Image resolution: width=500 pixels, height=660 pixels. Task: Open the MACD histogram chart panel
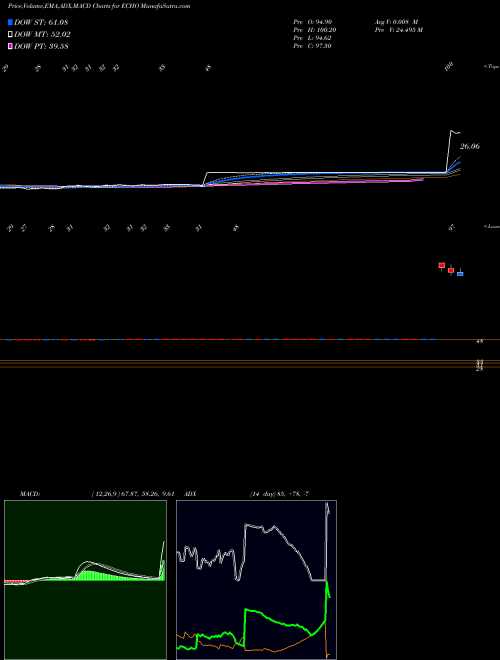tap(85, 580)
